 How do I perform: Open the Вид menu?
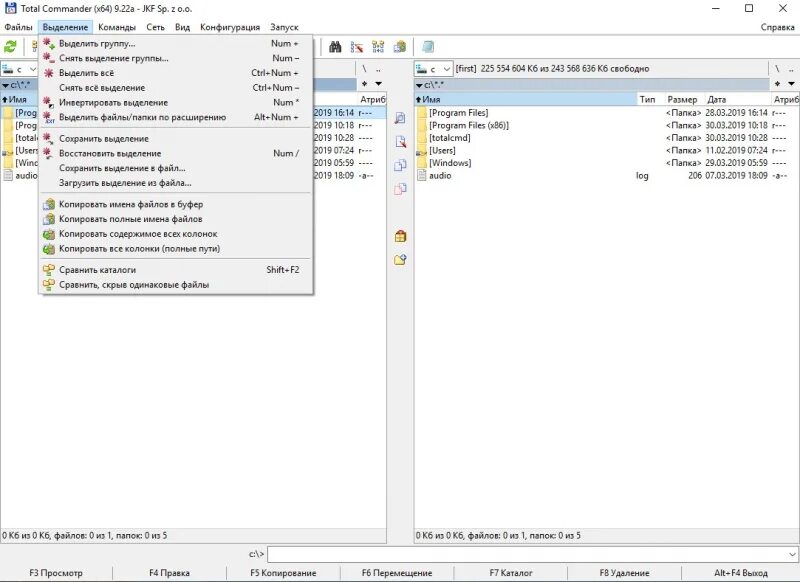coord(182,27)
